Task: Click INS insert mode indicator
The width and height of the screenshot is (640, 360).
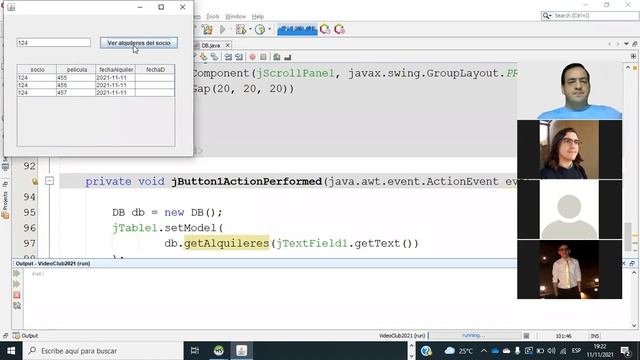Action: pos(595,336)
